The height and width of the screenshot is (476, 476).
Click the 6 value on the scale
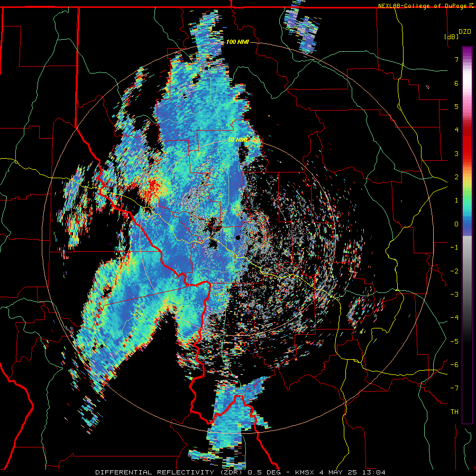click(456, 83)
